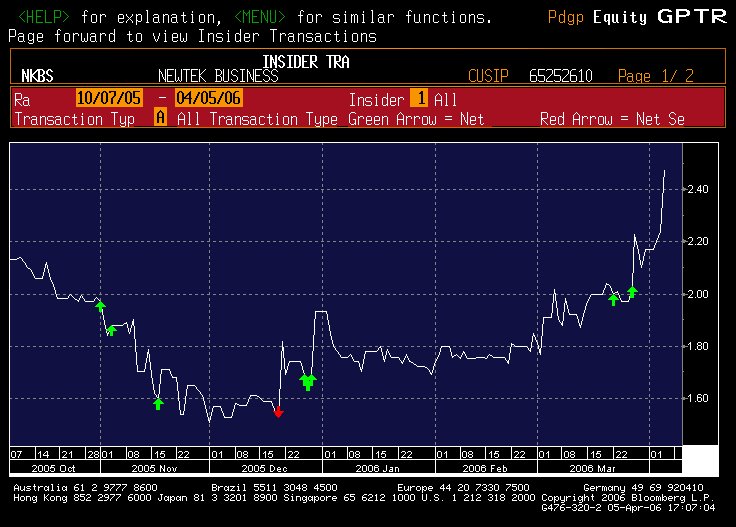Click the Pdgp Equity GPTR command text

[x=637, y=17]
